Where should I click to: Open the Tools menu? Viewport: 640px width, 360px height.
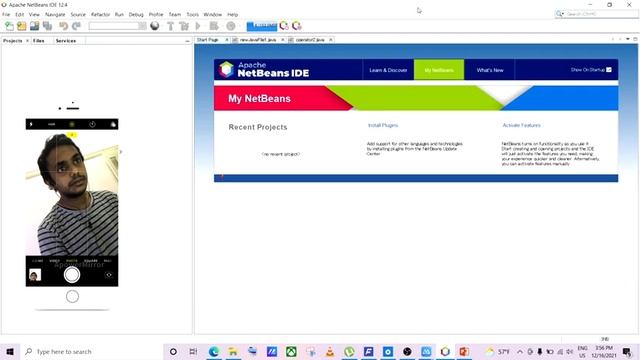click(x=193, y=14)
